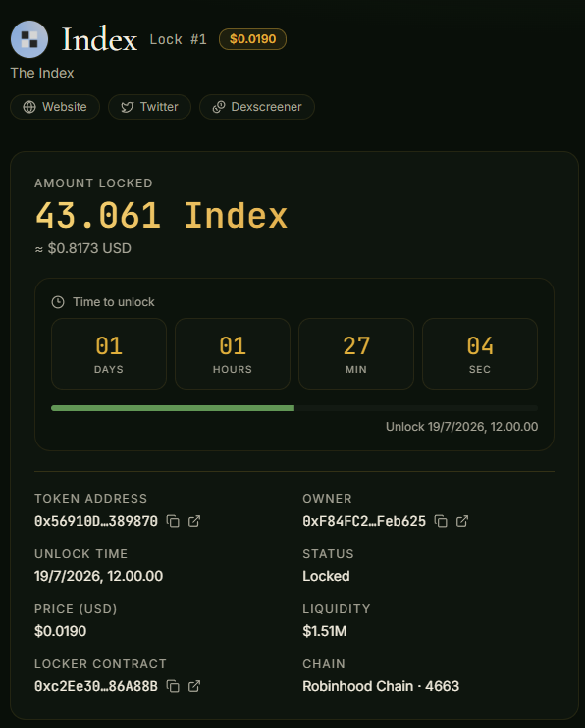Copy the locker contract address
Screen dimensions: 585x728
[173, 686]
